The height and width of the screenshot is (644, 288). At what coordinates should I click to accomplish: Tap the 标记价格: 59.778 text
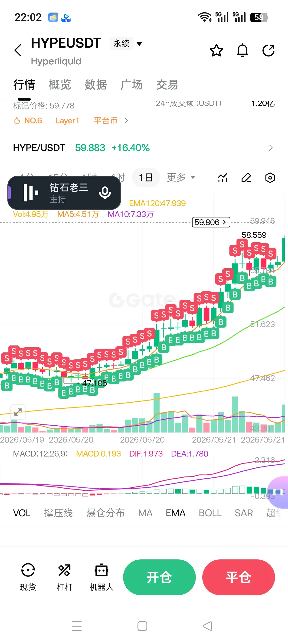point(44,106)
